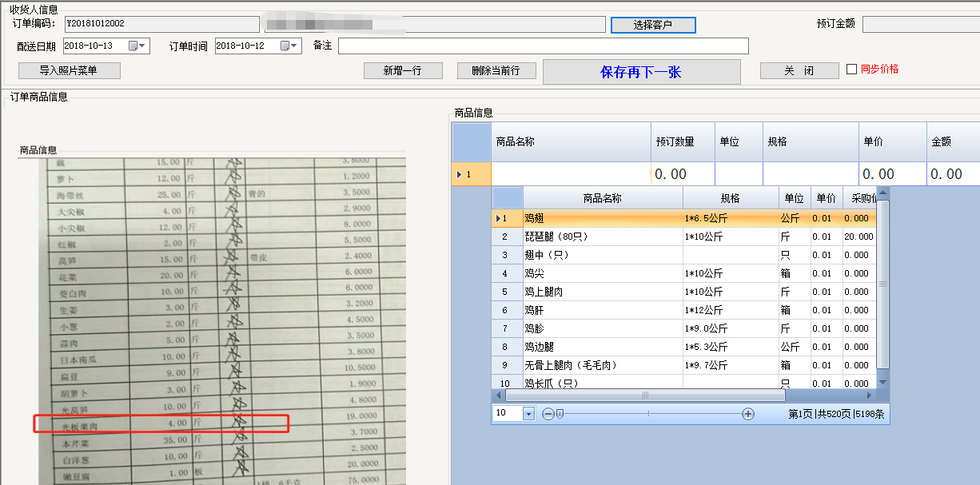Click the 单位 header in dropdown product list
980x485 pixels.
794,198
